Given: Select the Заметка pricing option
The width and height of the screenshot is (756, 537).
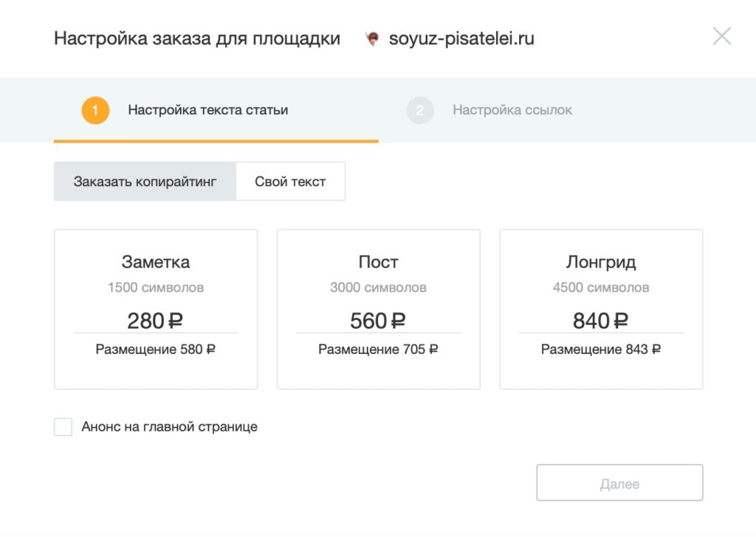Looking at the screenshot, I should (x=155, y=309).
